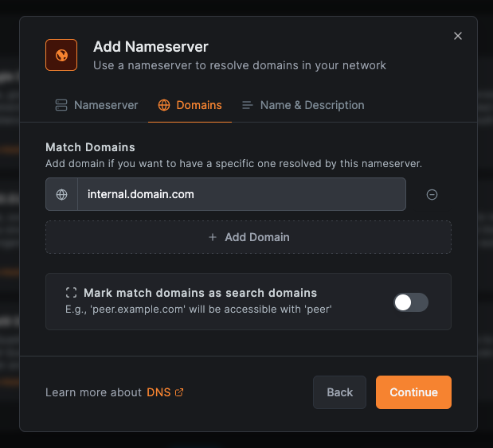This screenshot has height=448, width=493.
Task: Click the server icon beside Nameserver tab
Action: click(x=61, y=105)
